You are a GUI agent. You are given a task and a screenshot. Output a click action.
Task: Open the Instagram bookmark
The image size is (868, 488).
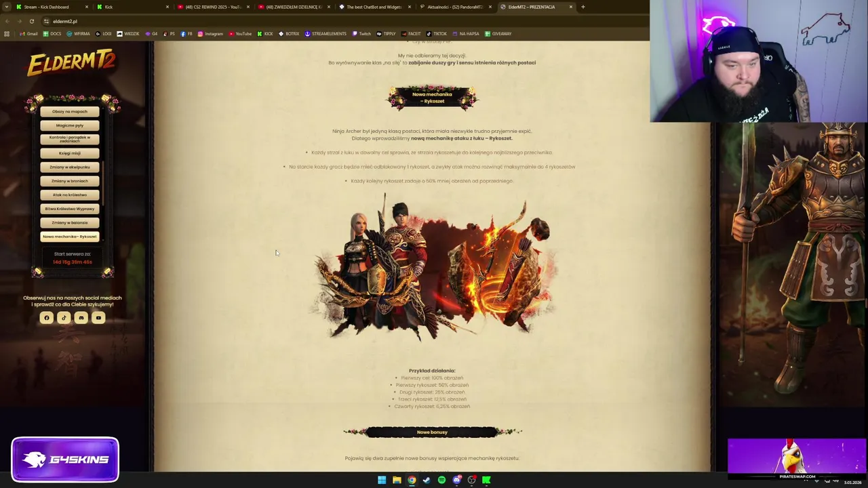click(x=210, y=33)
